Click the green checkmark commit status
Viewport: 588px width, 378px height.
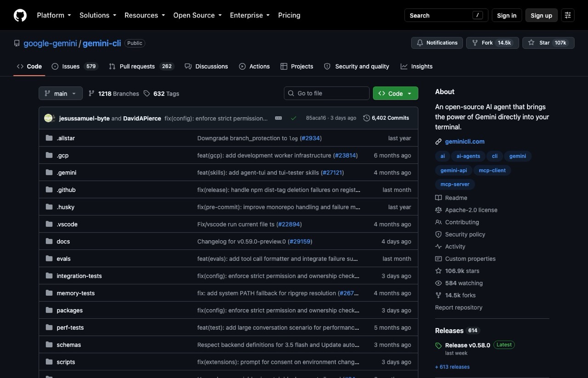pos(294,118)
